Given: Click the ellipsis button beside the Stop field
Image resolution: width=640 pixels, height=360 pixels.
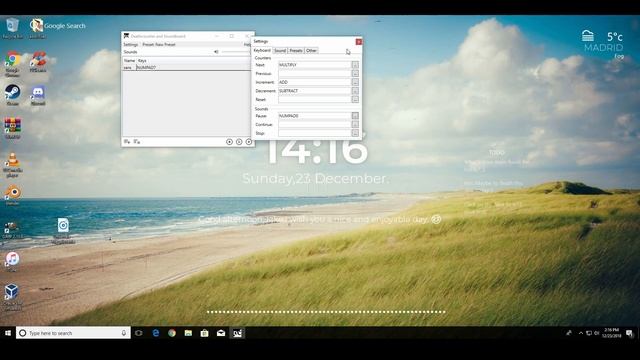Looking at the screenshot, I should (355, 133).
